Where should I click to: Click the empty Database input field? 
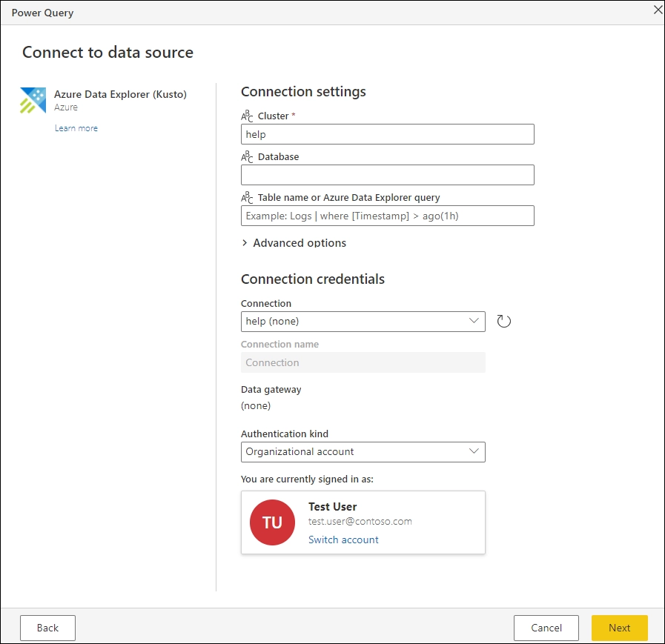tap(387, 175)
